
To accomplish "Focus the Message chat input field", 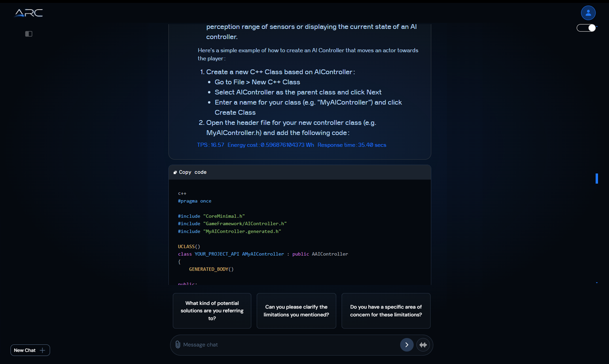I will pos(289,345).
